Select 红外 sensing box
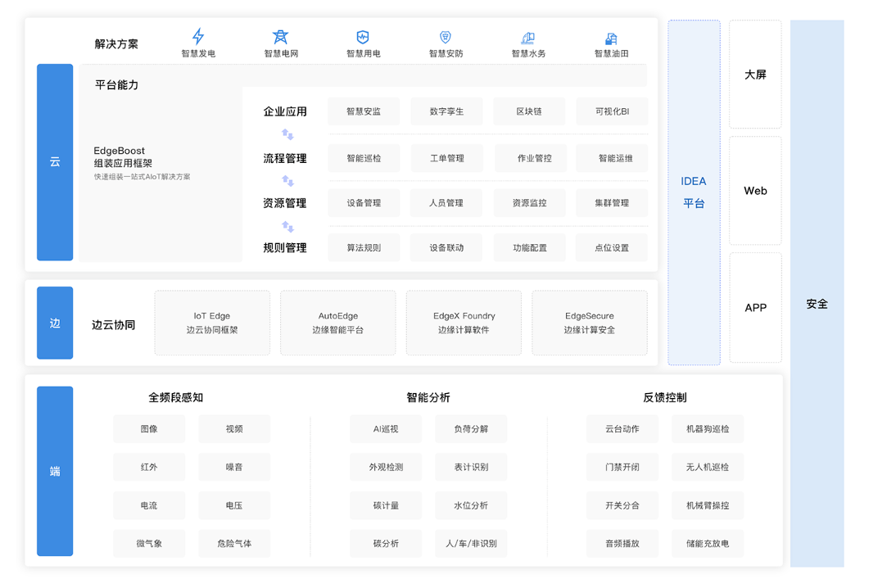Viewport: 869px width, 588px height. point(149,467)
